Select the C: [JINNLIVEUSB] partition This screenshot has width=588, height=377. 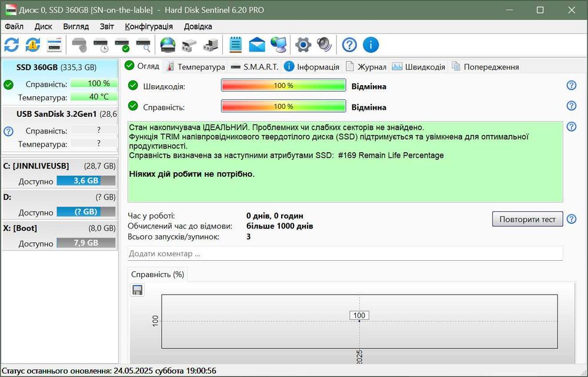59,173
